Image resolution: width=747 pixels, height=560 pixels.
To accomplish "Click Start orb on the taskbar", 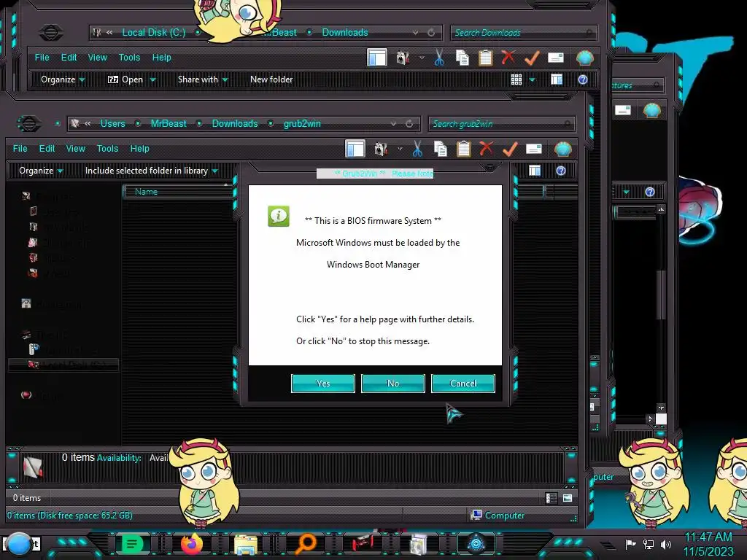I will point(20,545).
